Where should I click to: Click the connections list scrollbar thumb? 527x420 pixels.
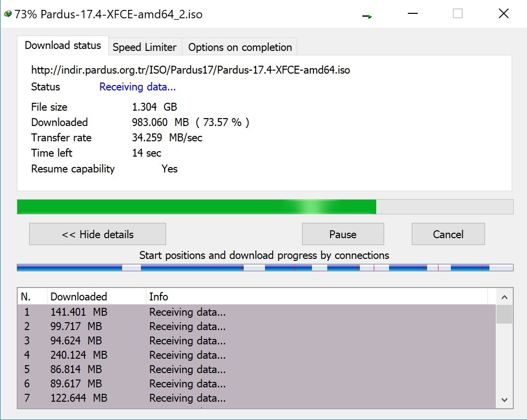[504, 314]
